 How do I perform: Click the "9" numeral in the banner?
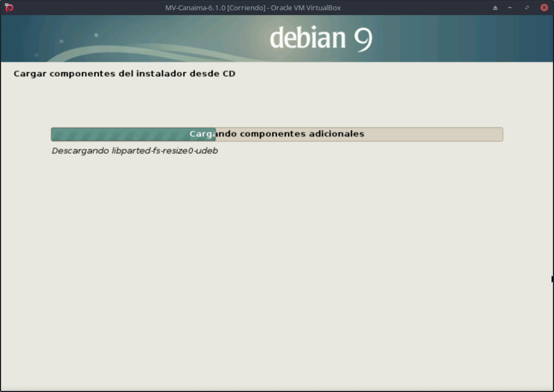coord(363,39)
